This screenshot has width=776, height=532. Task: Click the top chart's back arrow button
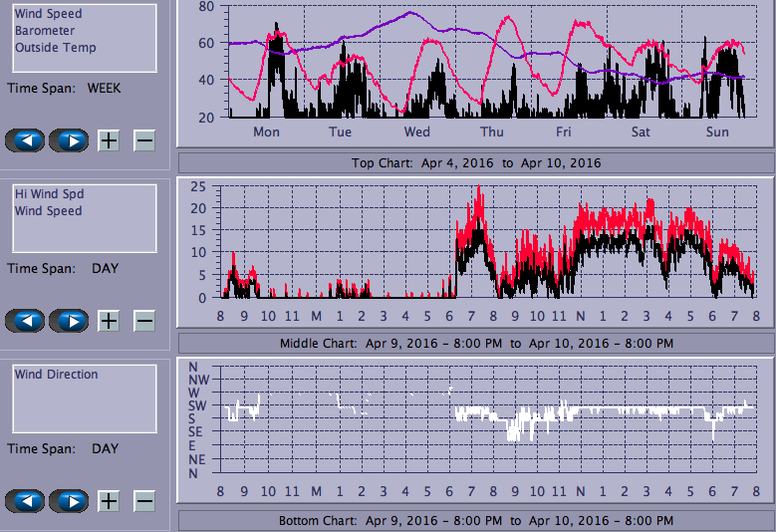[x=25, y=140]
